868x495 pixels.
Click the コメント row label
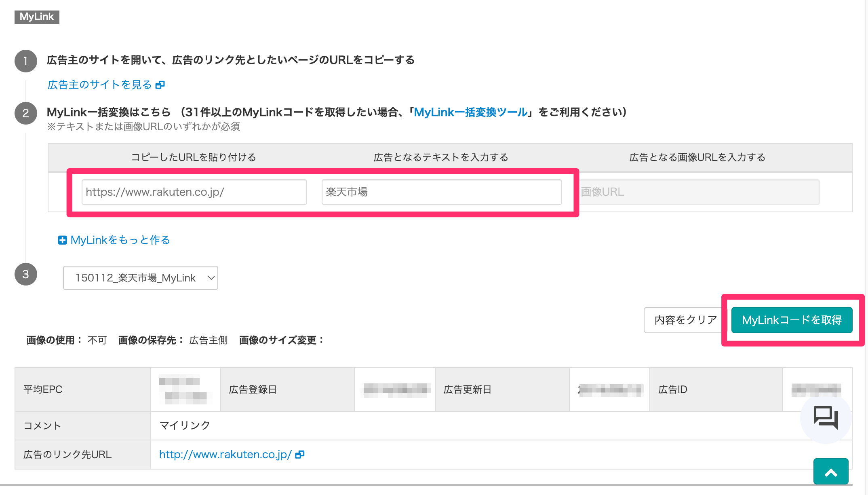point(83,426)
